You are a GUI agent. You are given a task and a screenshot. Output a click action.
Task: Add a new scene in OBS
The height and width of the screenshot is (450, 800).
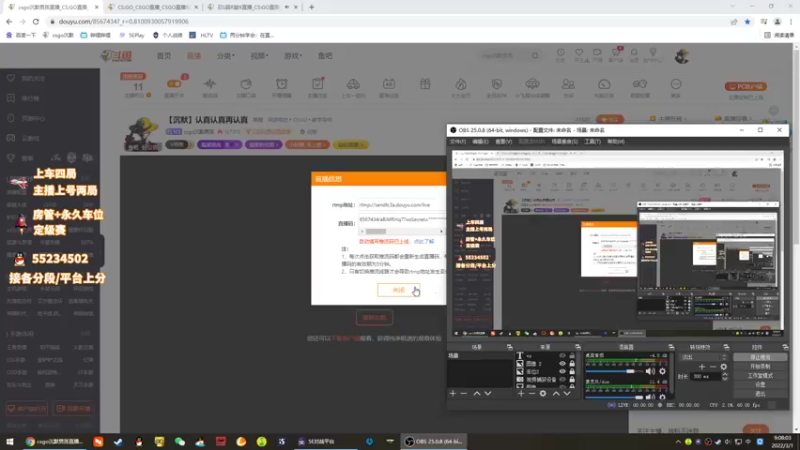(x=453, y=393)
